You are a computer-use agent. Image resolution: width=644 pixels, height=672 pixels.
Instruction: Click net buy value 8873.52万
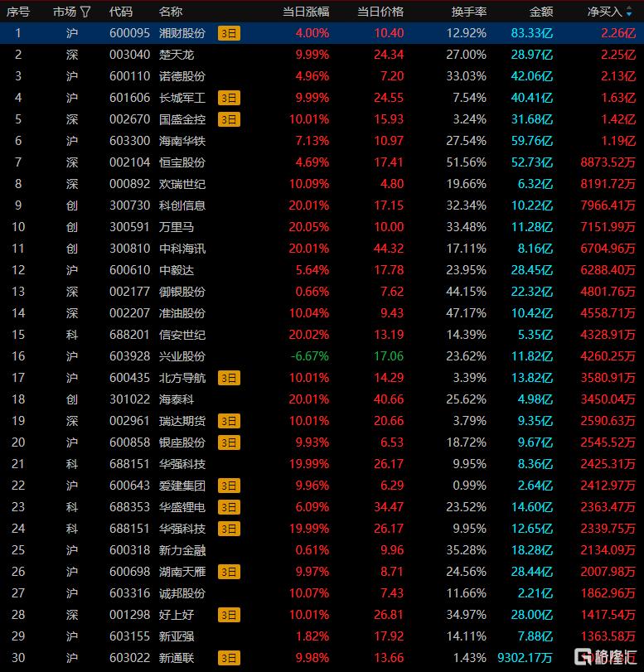coord(608,162)
